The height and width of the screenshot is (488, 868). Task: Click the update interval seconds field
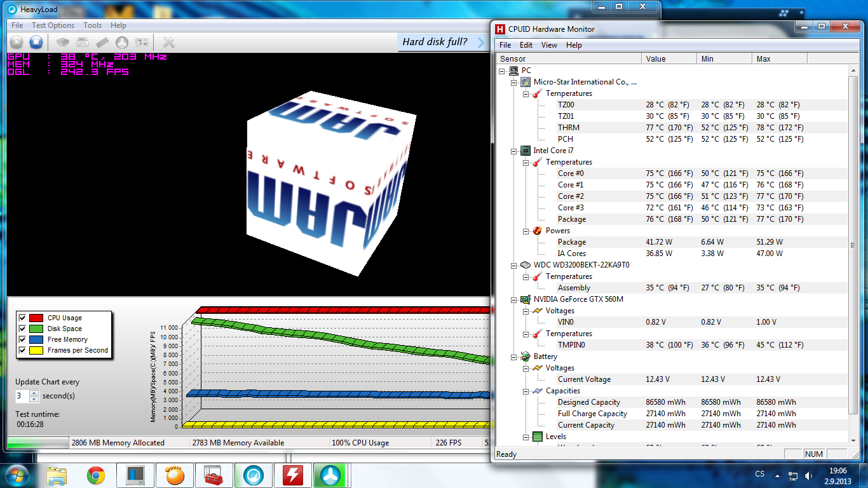[22, 396]
